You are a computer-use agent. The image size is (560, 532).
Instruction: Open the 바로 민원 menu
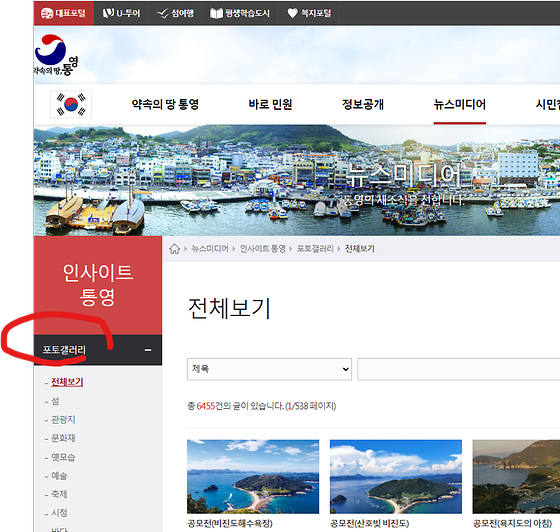click(270, 104)
